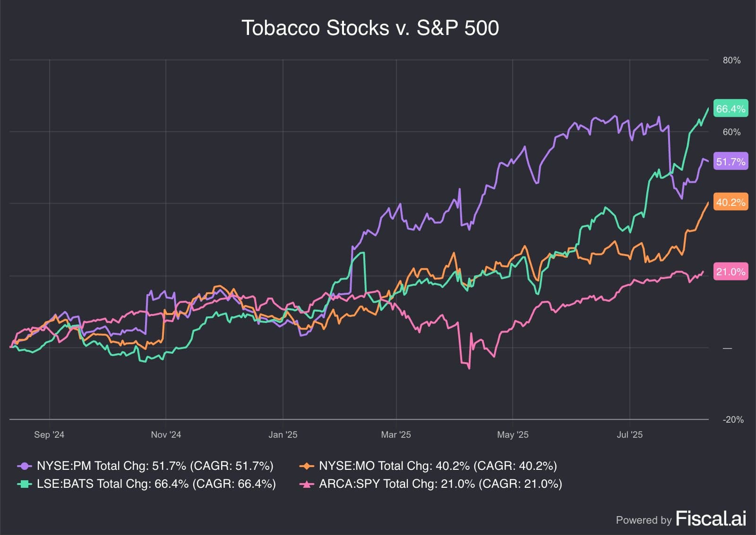This screenshot has width=756, height=535.
Task: Click the orange diamond NYSE:MO legend marker
Action: pos(307,466)
